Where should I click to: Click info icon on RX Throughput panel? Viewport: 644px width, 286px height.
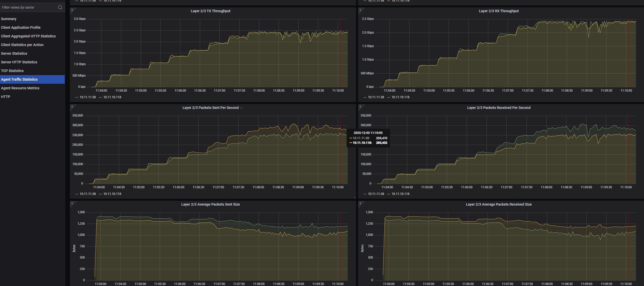(x=360, y=10)
